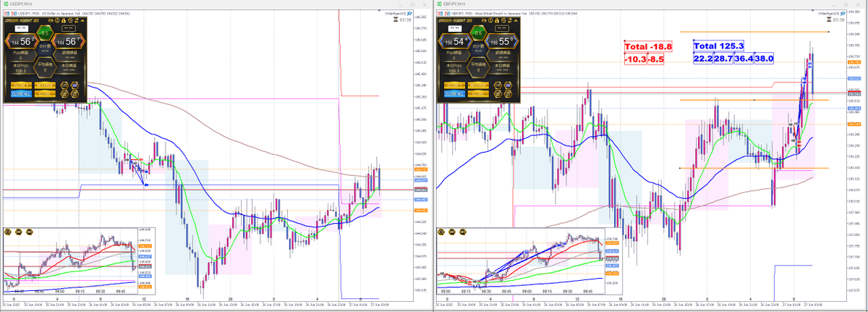This screenshot has height=312, width=868.
Task: Click the green 0.5 lot hexagon in GBPJPY panel
Action: click(x=479, y=33)
